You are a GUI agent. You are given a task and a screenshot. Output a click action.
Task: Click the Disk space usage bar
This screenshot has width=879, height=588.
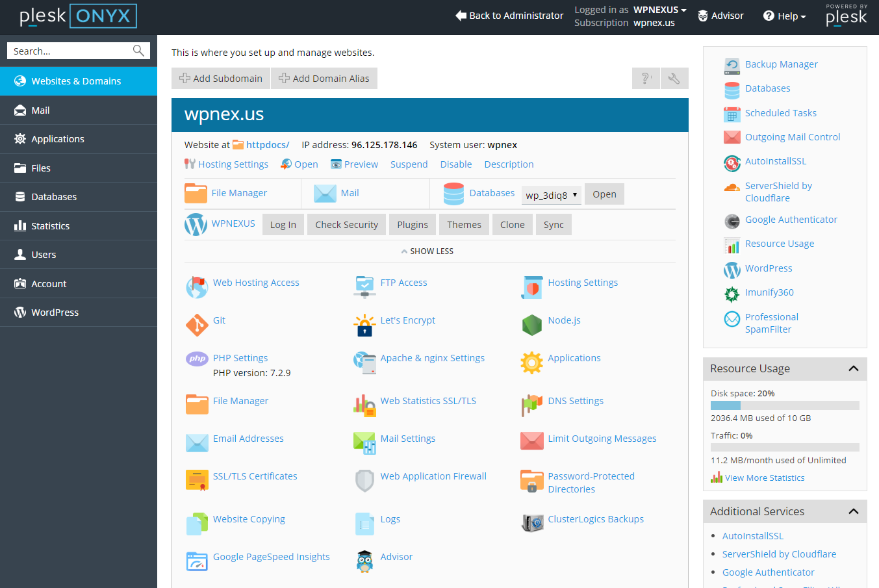pos(785,405)
